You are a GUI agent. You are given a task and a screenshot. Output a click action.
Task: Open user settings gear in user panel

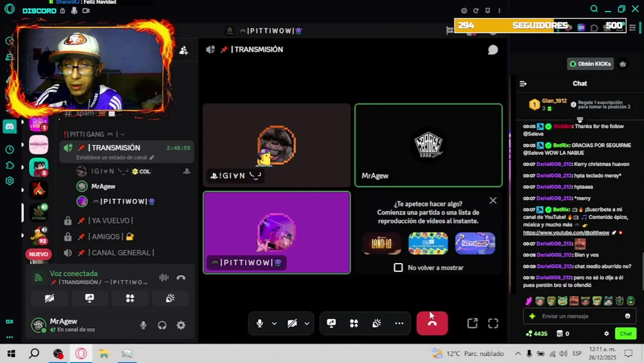tap(181, 325)
